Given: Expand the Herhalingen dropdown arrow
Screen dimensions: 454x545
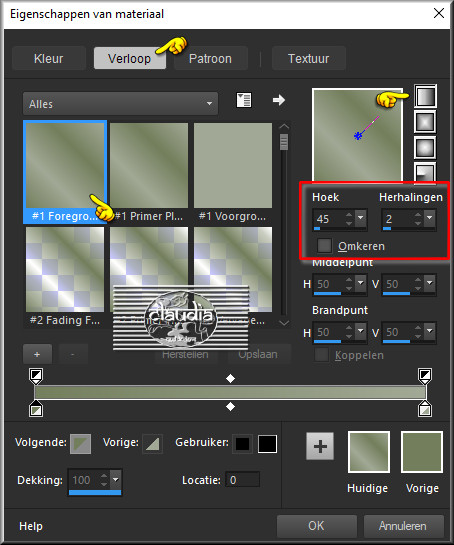Looking at the screenshot, I should [430, 219].
